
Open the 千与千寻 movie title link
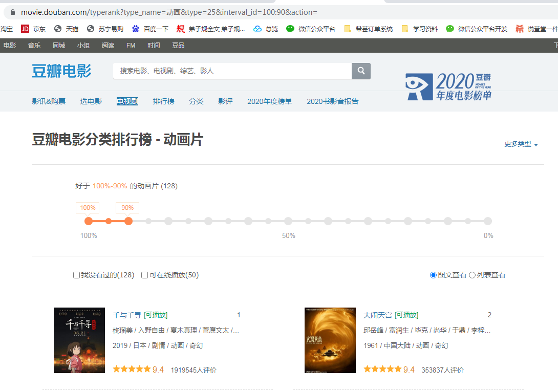pos(127,315)
